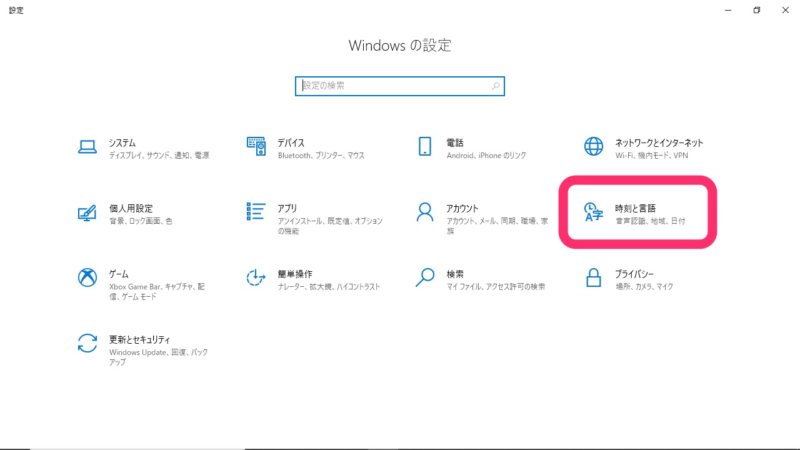This screenshot has height=450, width=800.
Task: Open the プライバシー settings label
Action: click(634, 274)
